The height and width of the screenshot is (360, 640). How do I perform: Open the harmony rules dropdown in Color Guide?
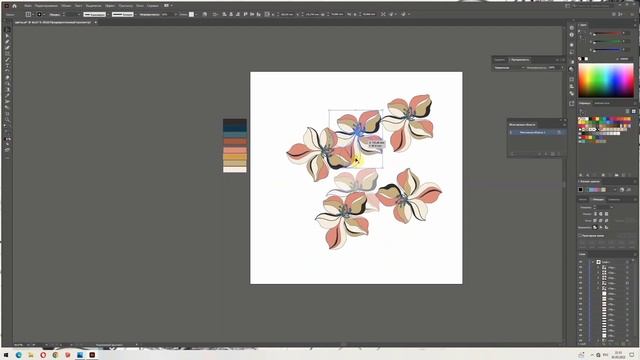click(615, 190)
